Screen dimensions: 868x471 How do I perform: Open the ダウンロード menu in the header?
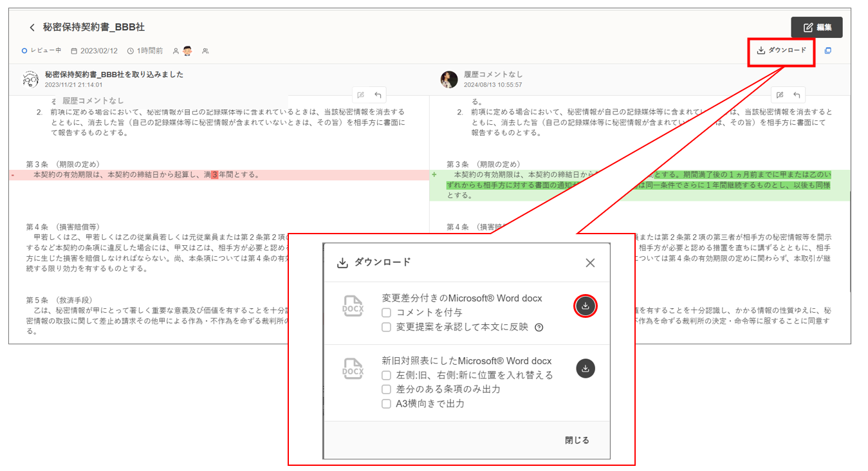(781, 50)
